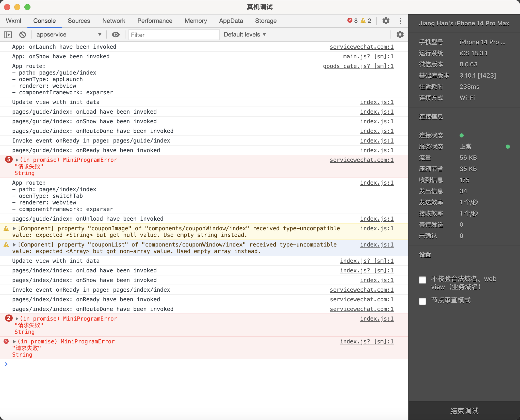Viewport: 520px width, 420px height.
Task: Click the iPhone 14 Pro ... model value
Action: (482, 42)
